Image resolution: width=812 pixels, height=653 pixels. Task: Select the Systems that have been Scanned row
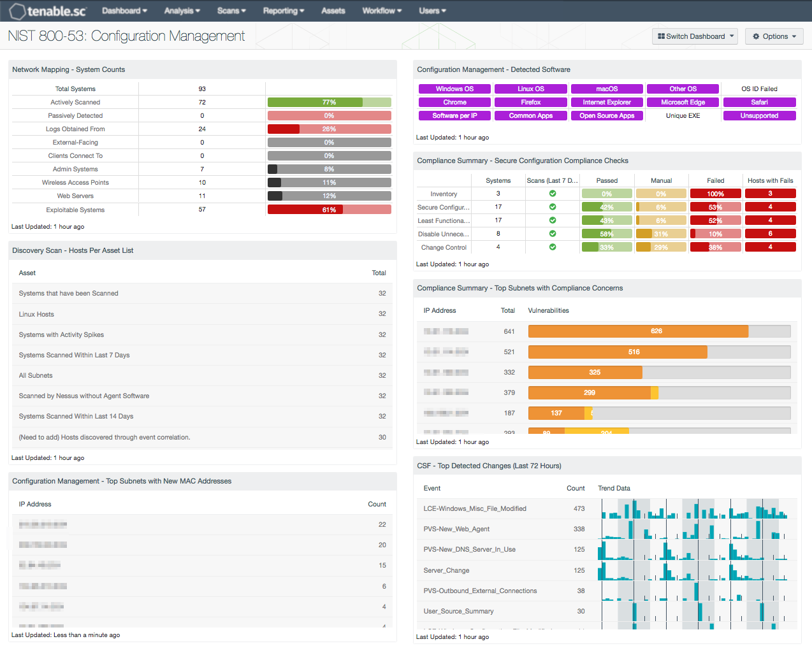202,294
